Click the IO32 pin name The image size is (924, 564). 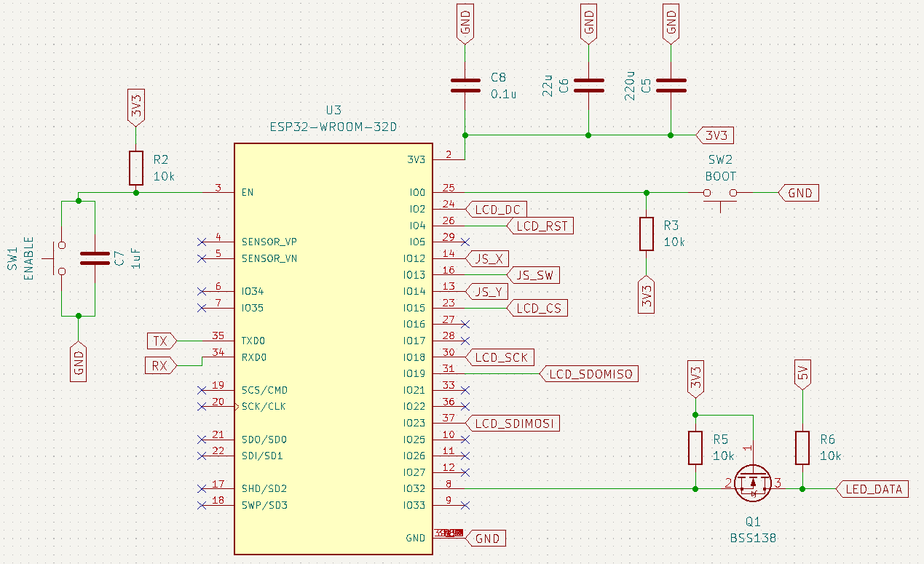tap(414, 489)
